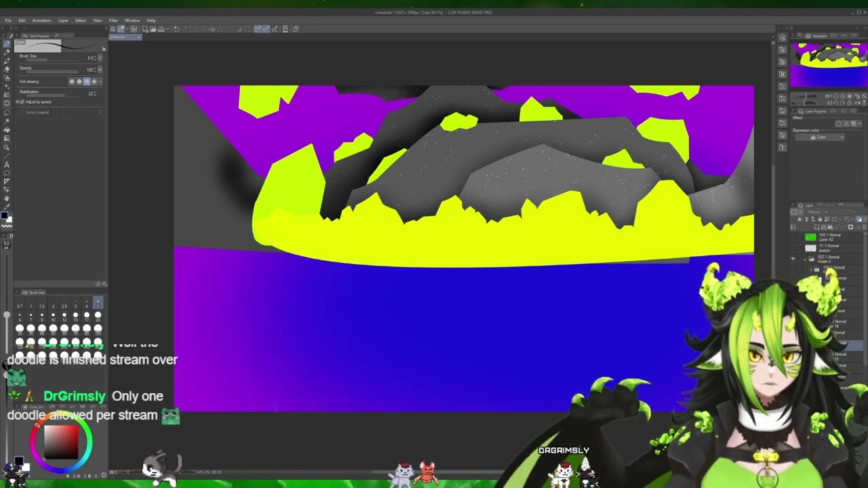Screen dimensions: 868x488
Task: Select the Pencil tool in the toolbox
Action: [7, 52]
